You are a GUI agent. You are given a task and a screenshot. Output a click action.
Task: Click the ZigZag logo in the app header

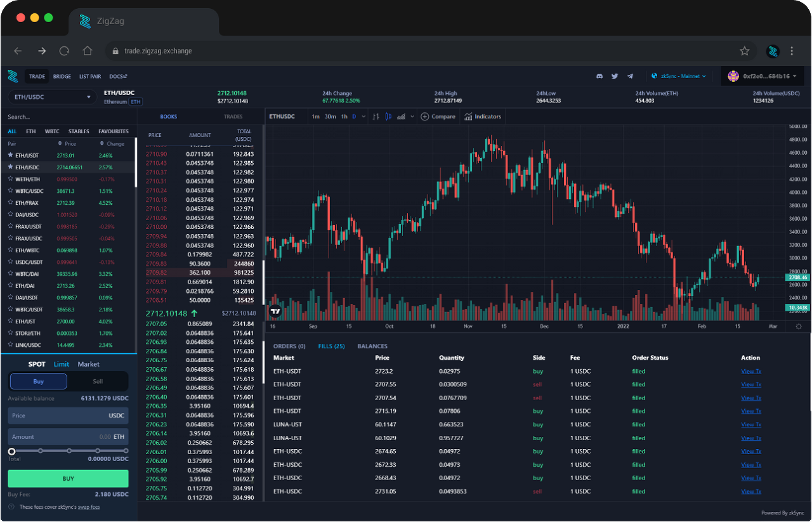point(13,76)
